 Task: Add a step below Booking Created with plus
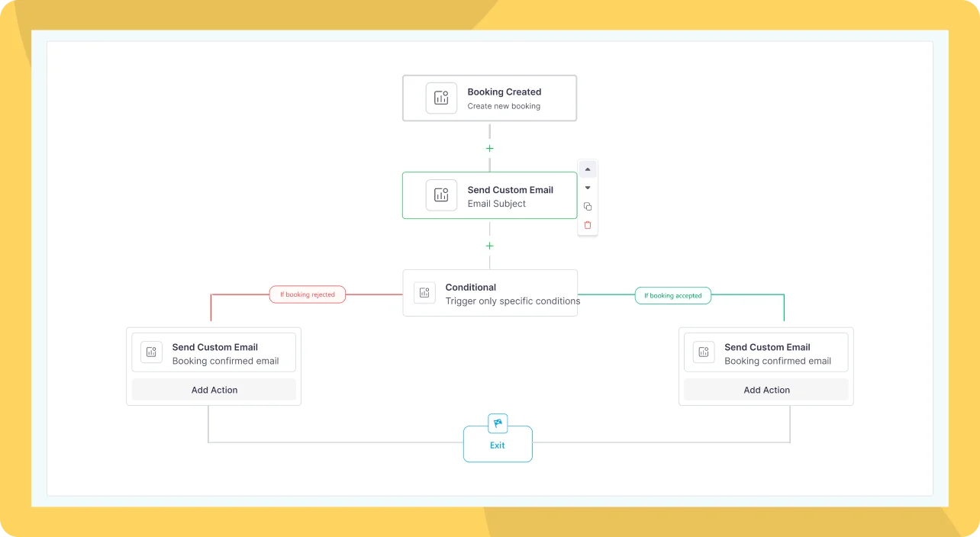pos(490,149)
